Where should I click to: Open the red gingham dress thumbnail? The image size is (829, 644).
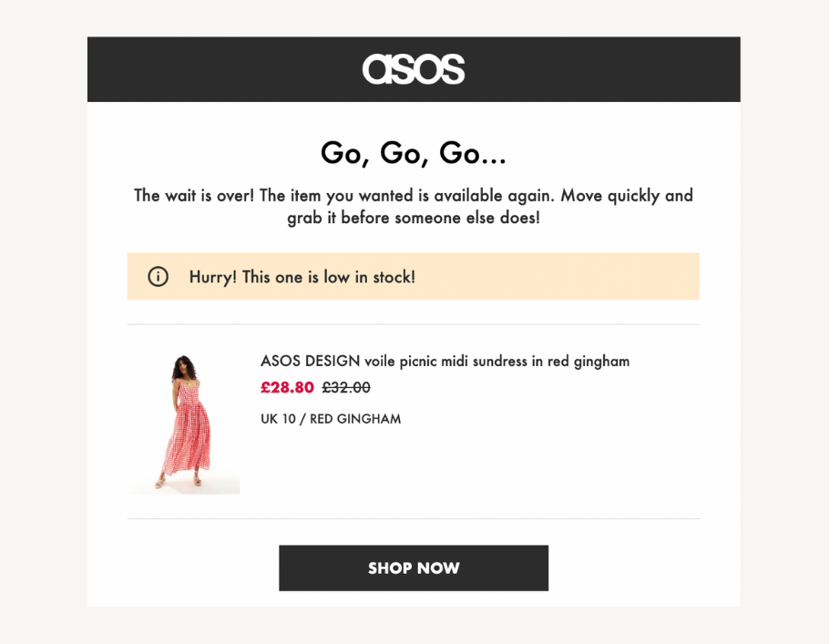pos(185,423)
